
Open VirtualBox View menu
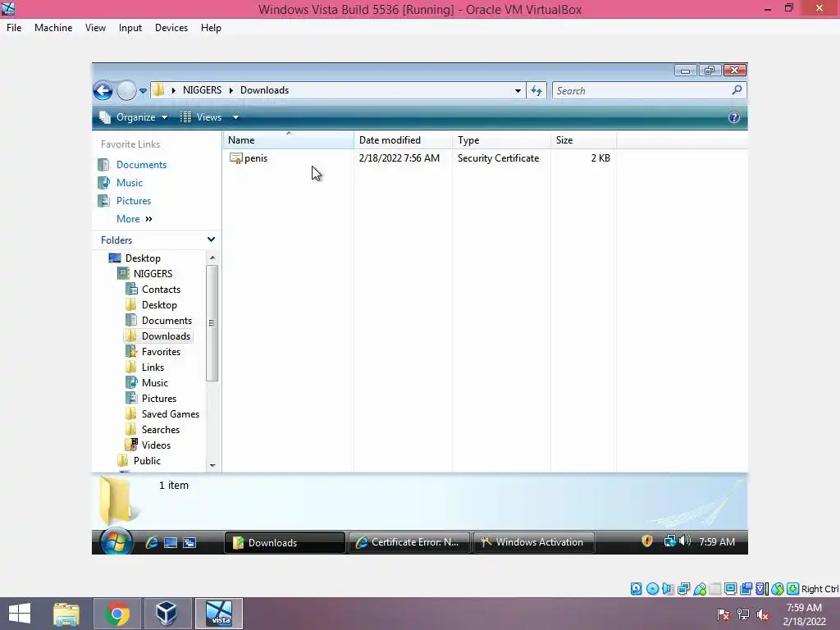(x=95, y=28)
